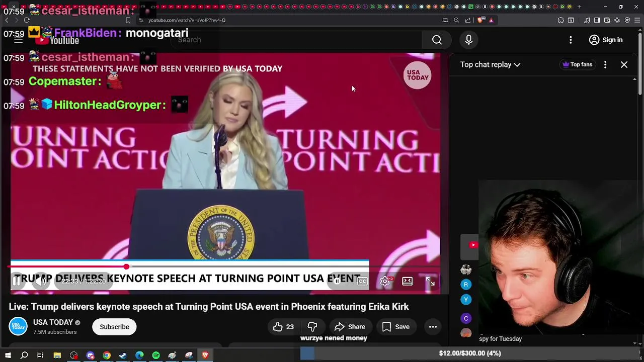Open the Brave Leo AI sparkle icon

[617, 20]
